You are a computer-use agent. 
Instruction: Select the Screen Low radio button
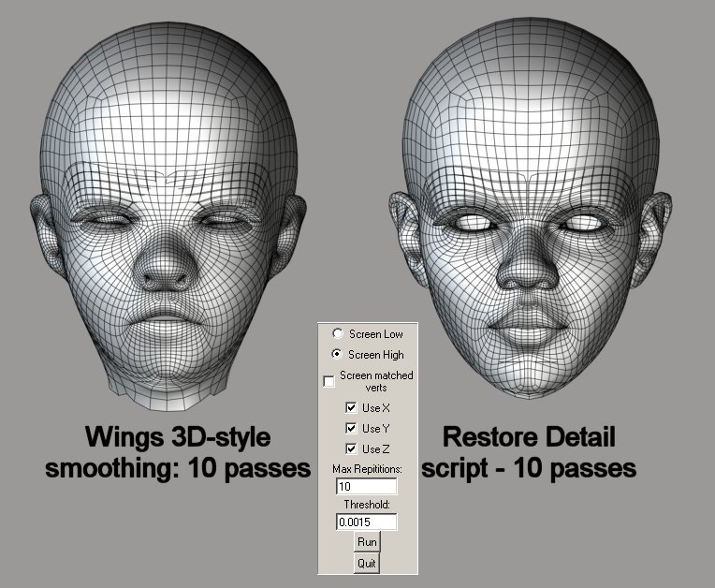coord(338,334)
